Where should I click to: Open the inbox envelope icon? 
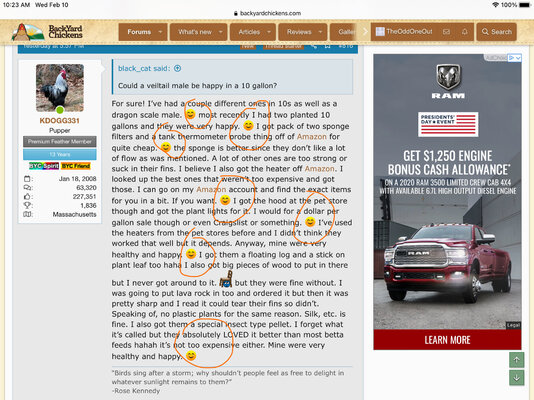click(446, 32)
